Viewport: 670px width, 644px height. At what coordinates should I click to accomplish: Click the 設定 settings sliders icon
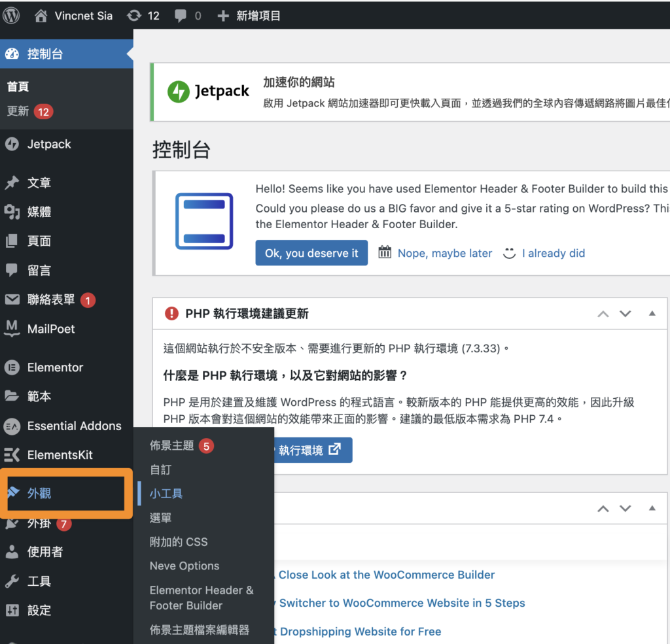tap(12, 610)
